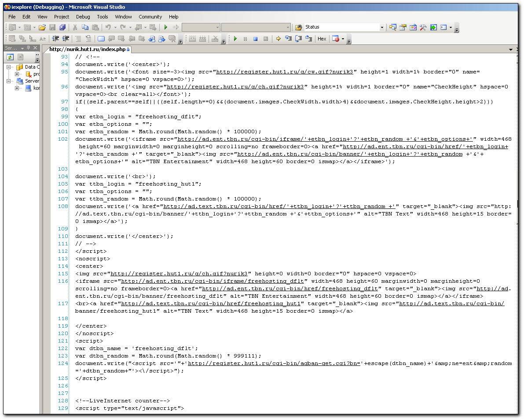Click the Continue green play icon in debug toolbar
The height and width of the screenshot is (420, 524).
tap(235, 39)
